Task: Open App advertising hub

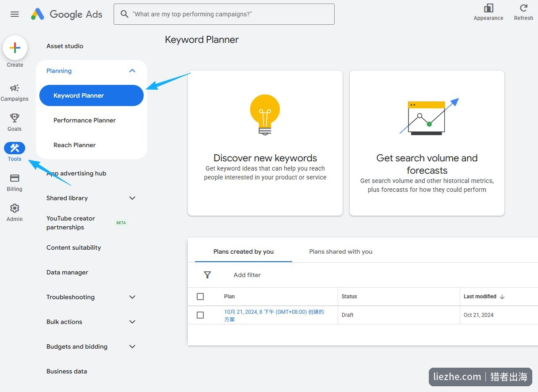Action: tap(76, 173)
